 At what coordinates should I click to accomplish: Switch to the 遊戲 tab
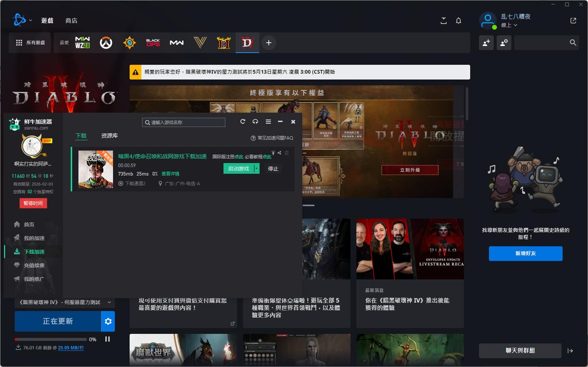(47, 20)
